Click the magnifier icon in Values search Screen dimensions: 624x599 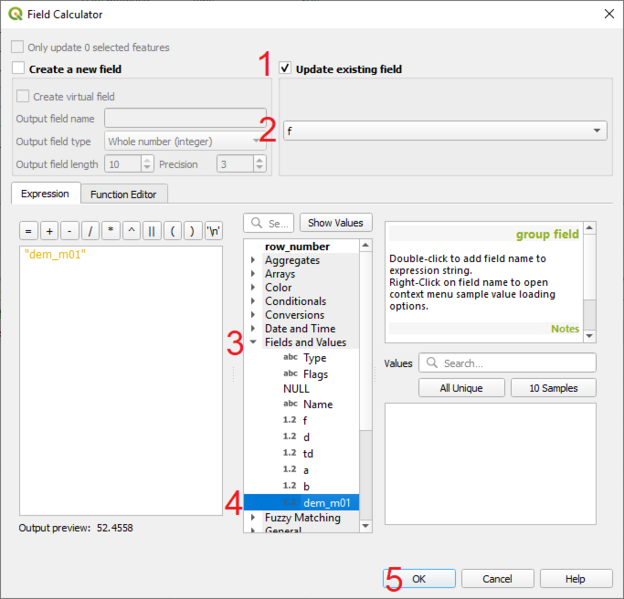click(432, 363)
